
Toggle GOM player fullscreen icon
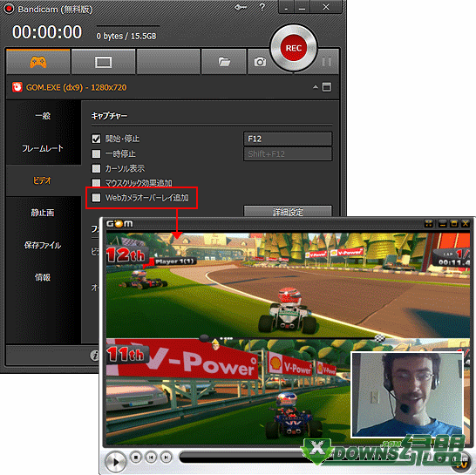point(429,224)
